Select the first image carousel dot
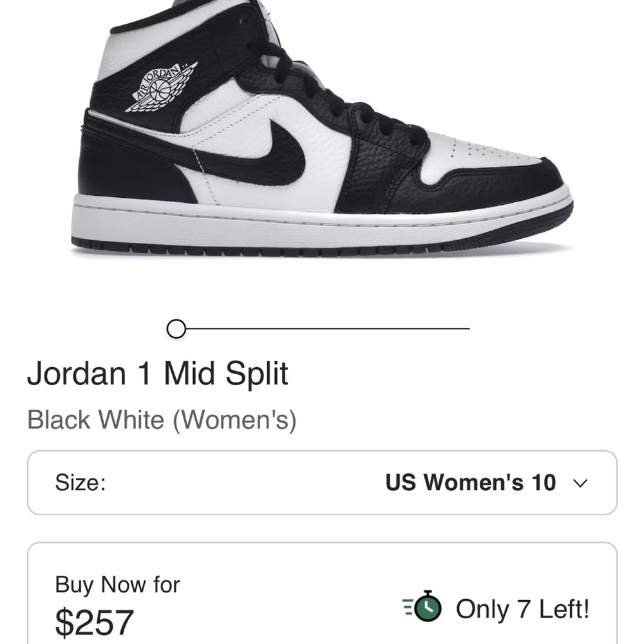 point(175,328)
